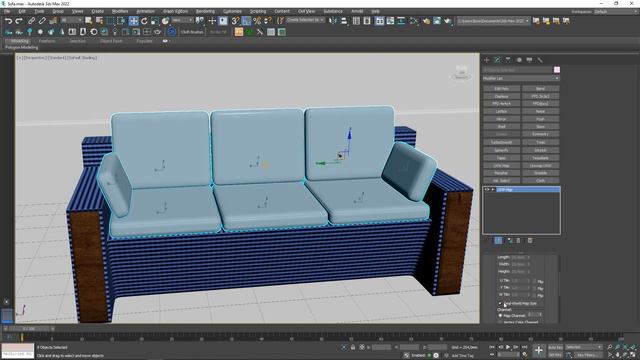Click the Play Animation button
This screenshot has height=360, width=640.
[x=508, y=347]
